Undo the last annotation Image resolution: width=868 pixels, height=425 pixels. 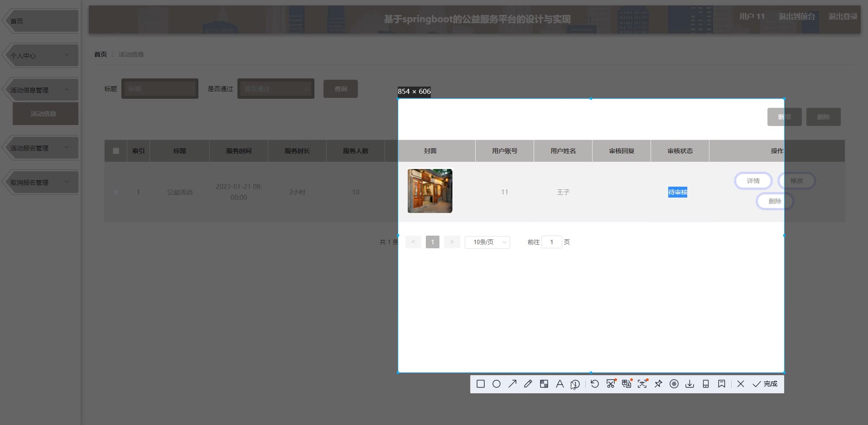coord(595,384)
